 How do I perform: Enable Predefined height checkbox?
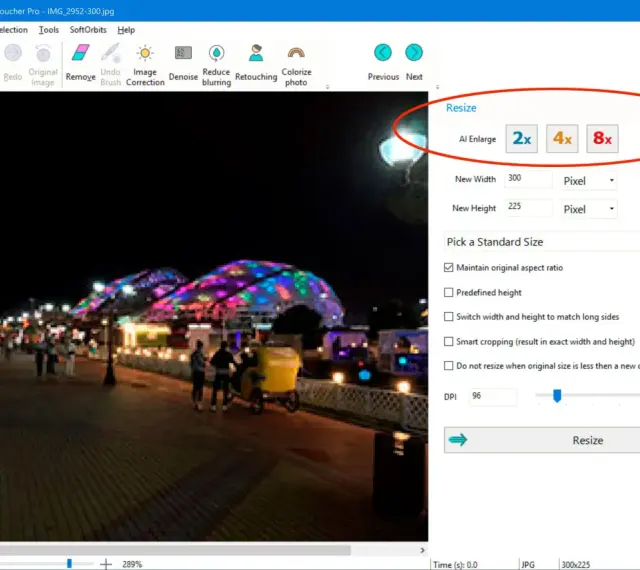(449, 292)
